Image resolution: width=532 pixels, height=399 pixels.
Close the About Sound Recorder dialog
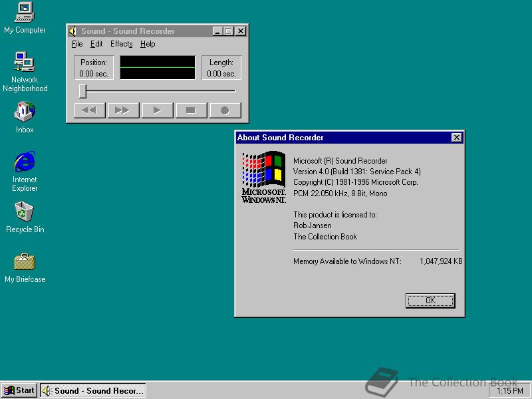pos(457,138)
